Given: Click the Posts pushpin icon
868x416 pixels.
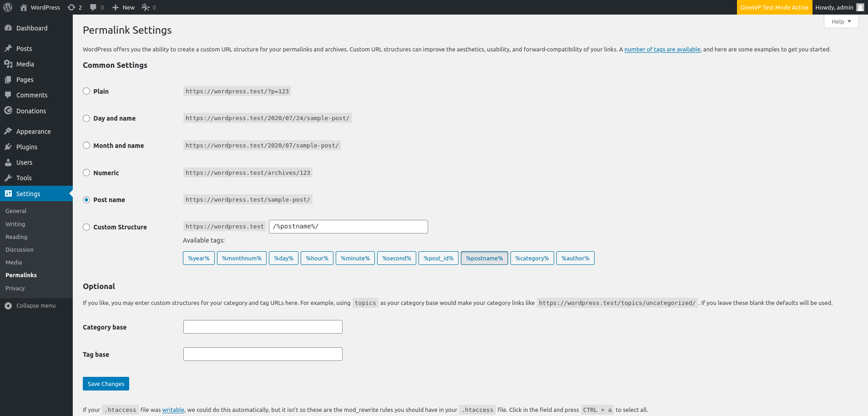Looking at the screenshot, I should click(x=8, y=48).
